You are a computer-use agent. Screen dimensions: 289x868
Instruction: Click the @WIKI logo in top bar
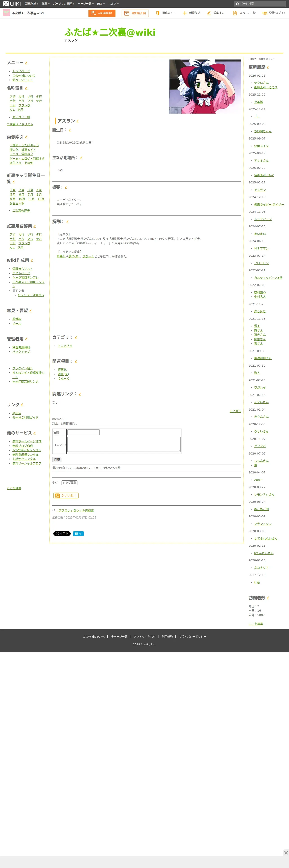point(12,4)
